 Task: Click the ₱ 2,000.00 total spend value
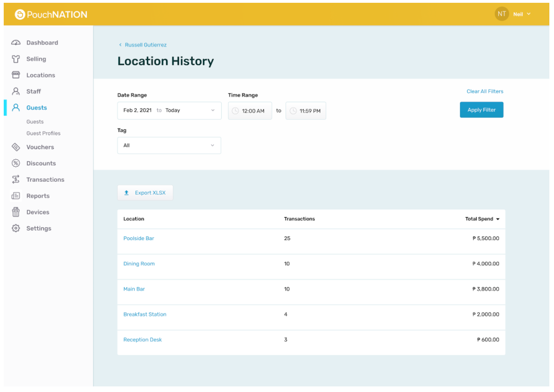click(486, 314)
